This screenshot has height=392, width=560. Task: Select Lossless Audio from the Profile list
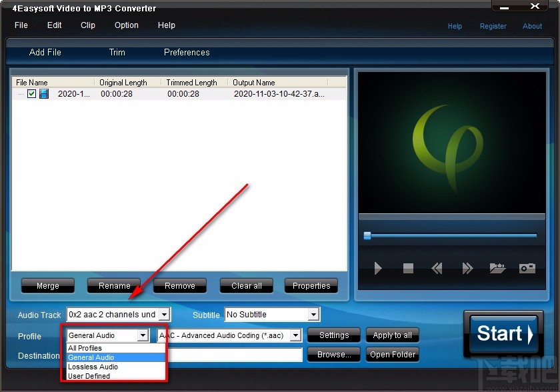93,367
